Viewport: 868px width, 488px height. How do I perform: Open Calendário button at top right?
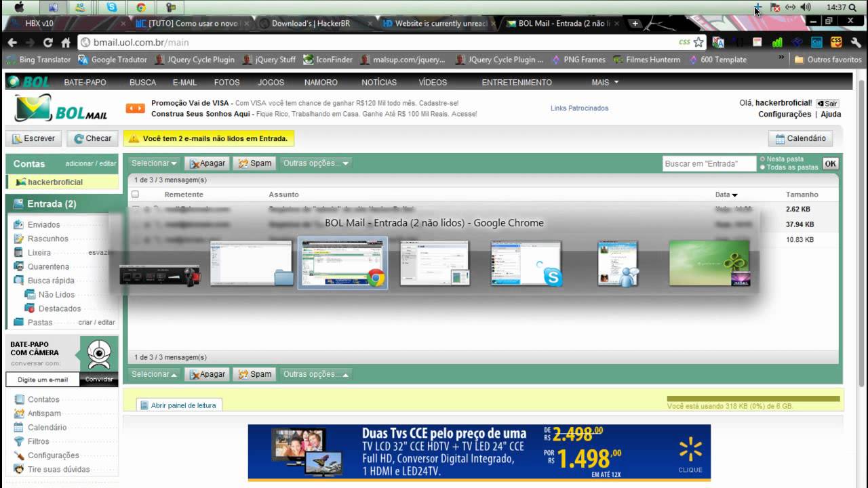pos(801,138)
